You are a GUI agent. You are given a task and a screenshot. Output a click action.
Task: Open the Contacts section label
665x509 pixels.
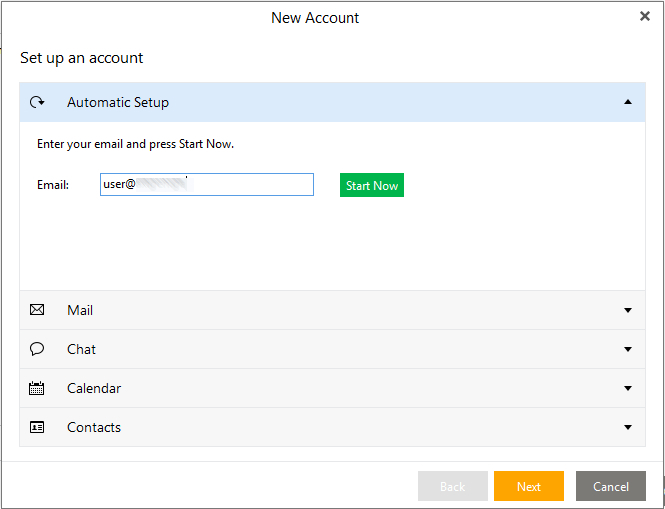(94, 427)
